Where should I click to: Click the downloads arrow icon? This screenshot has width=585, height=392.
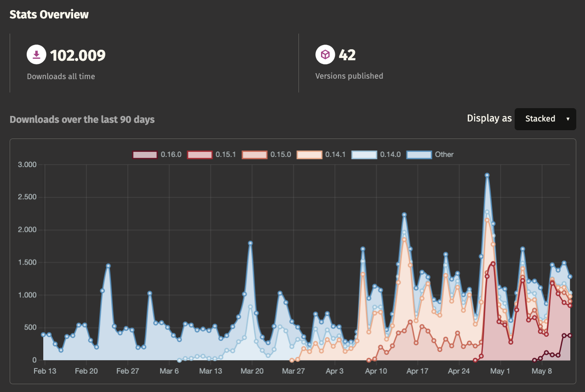point(37,55)
